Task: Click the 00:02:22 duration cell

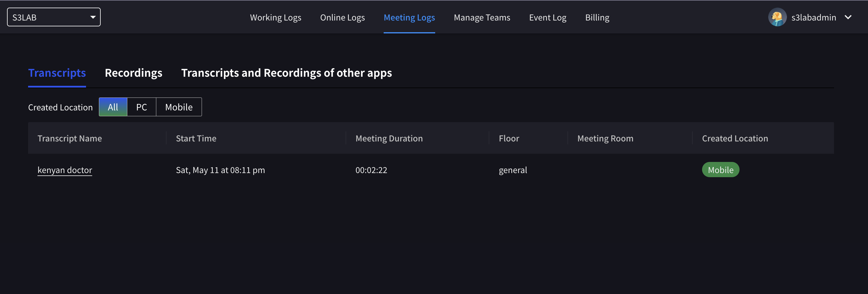Action: (371, 170)
